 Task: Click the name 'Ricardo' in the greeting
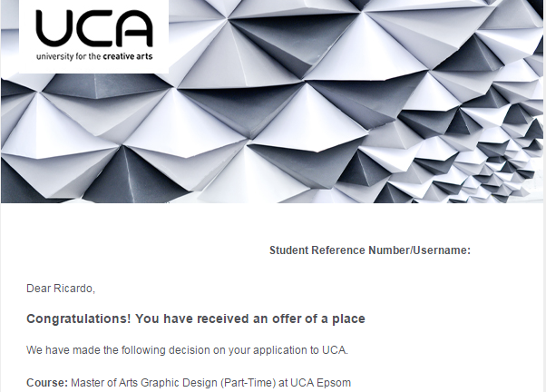[x=73, y=289]
